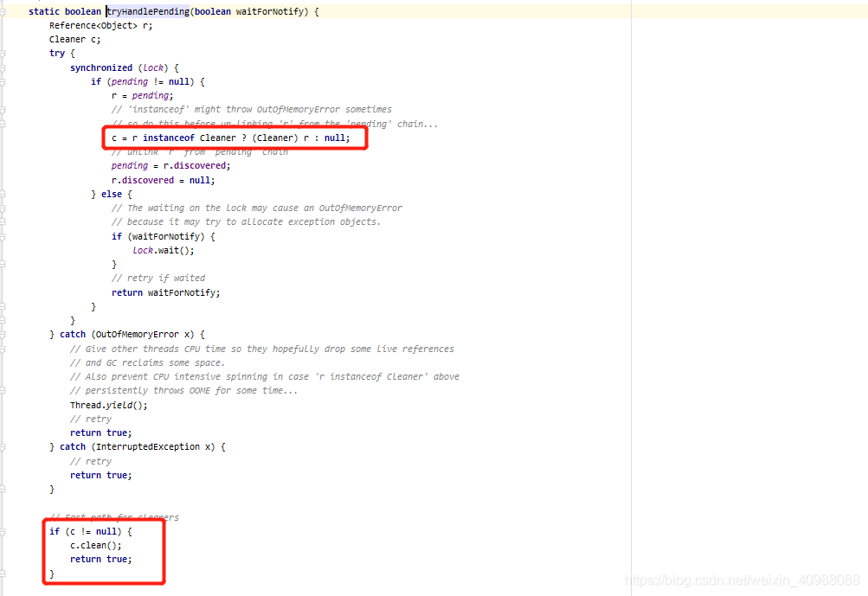Fold the catch (InterruptedException x) block
The image size is (868, 596).
coord(3,446)
